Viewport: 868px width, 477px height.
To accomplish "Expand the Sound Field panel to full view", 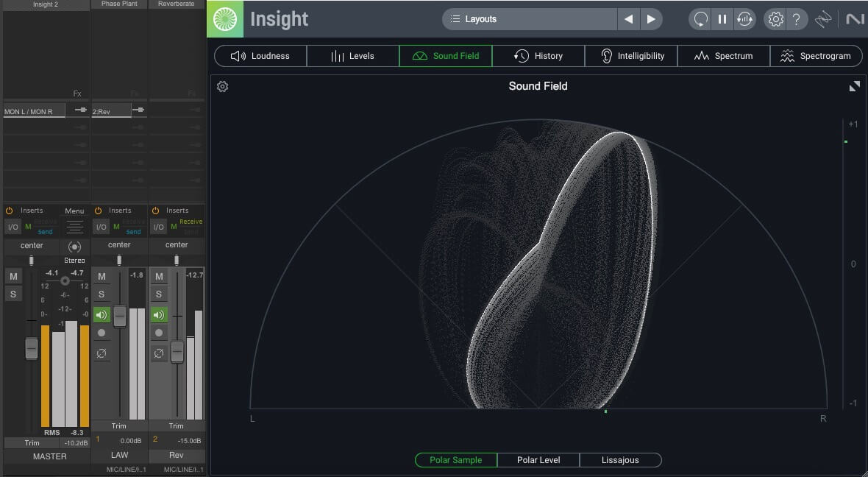I will pyautogui.click(x=854, y=87).
